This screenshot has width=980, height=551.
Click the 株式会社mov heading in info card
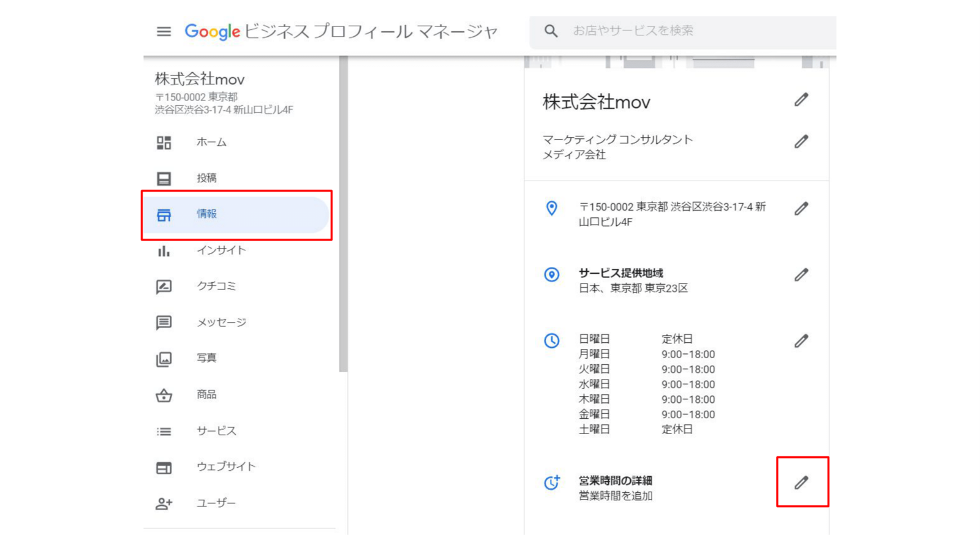point(597,102)
